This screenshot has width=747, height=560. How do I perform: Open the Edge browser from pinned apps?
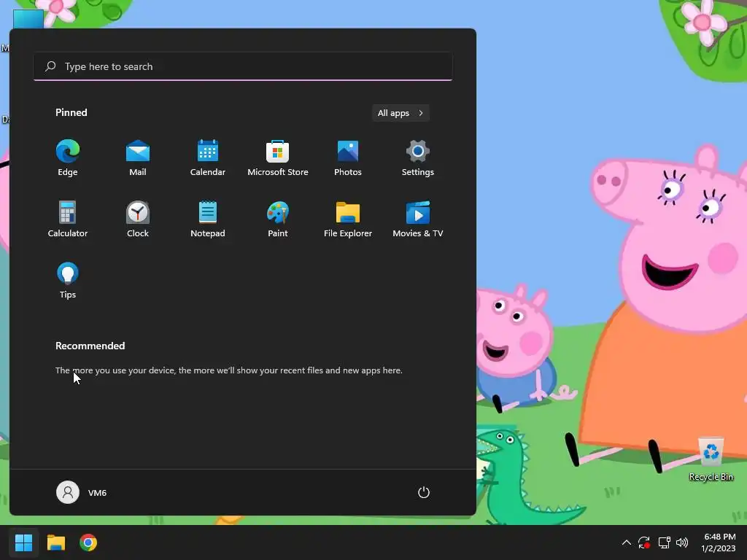tap(68, 158)
